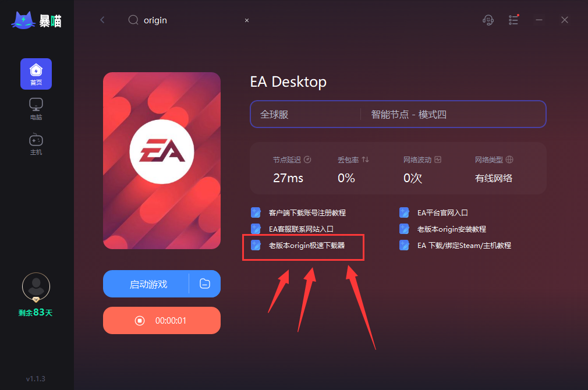Open the 智能节点 - 模式四 node dropdown
The width and height of the screenshot is (588, 390).
[453, 114]
